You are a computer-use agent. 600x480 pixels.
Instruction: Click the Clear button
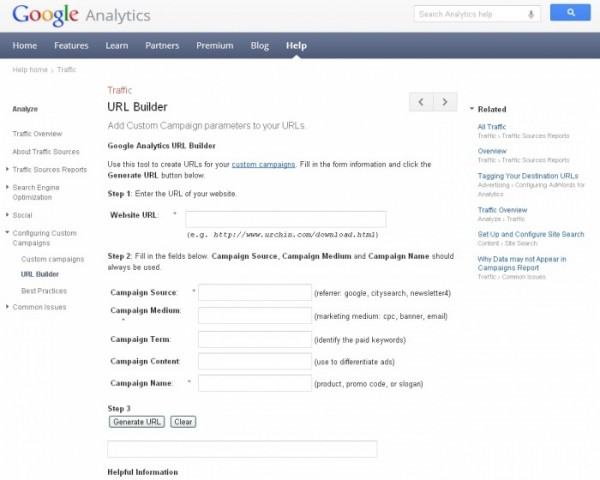point(183,422)
